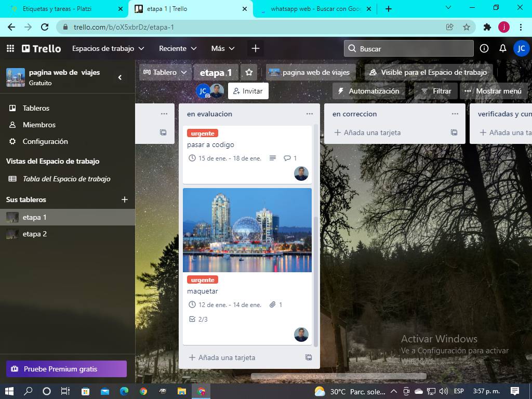532x399 pixels.
Task: Click the 2/3 checklist badge on the 'maquetar' card
Action: tap(198, 320)
